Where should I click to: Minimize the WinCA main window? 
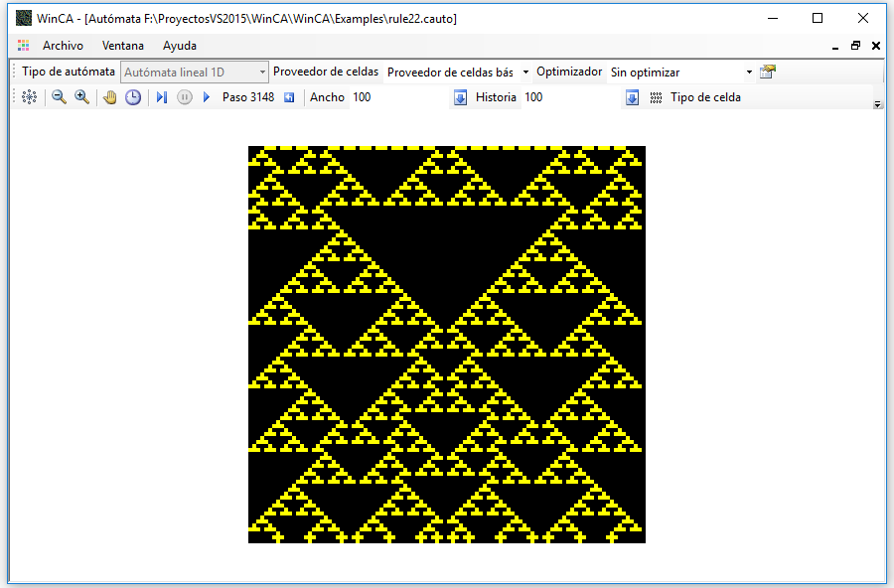773,18
